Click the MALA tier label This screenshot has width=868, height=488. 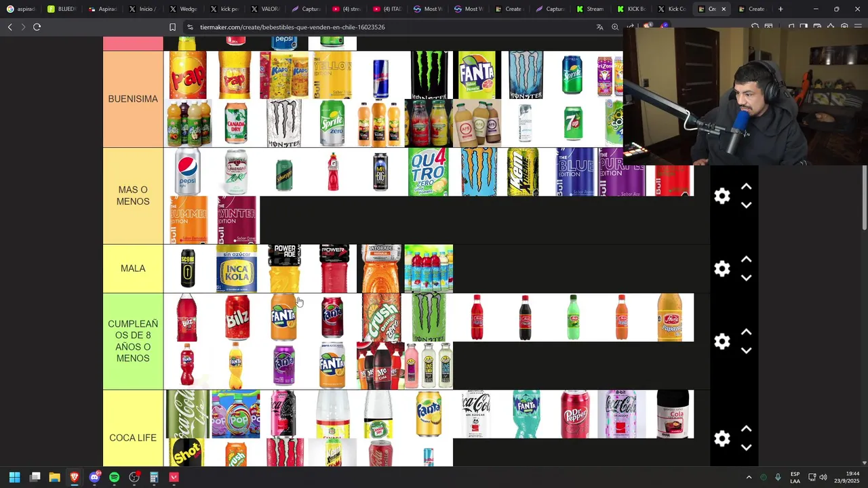click(133, 268)
